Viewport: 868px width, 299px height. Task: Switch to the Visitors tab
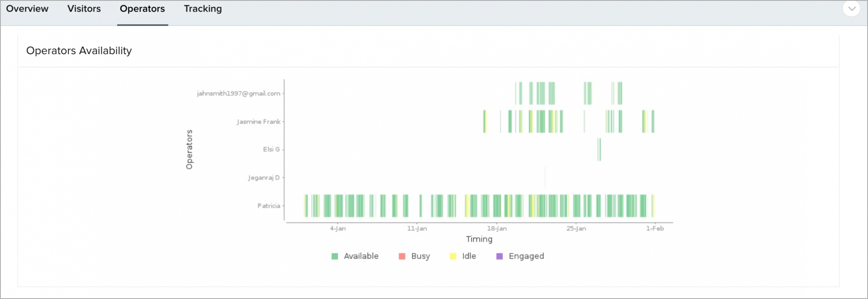[84, 9]
